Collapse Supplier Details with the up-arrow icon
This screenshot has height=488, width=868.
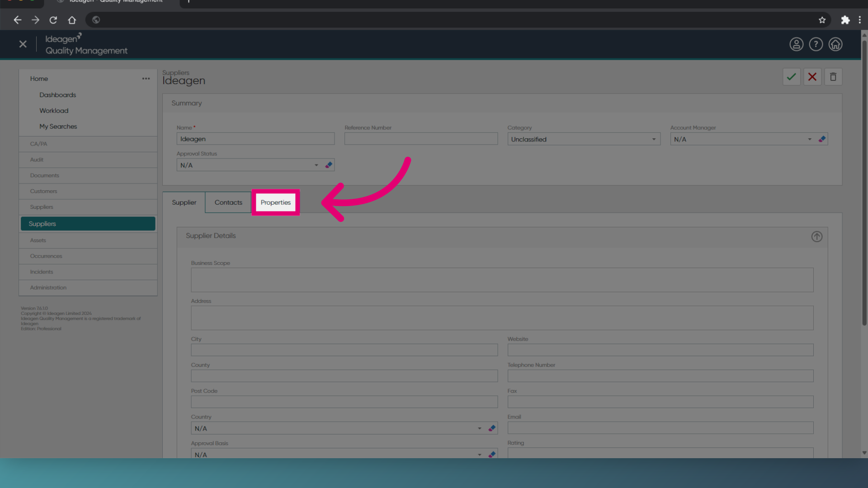[x=816, y=236]
